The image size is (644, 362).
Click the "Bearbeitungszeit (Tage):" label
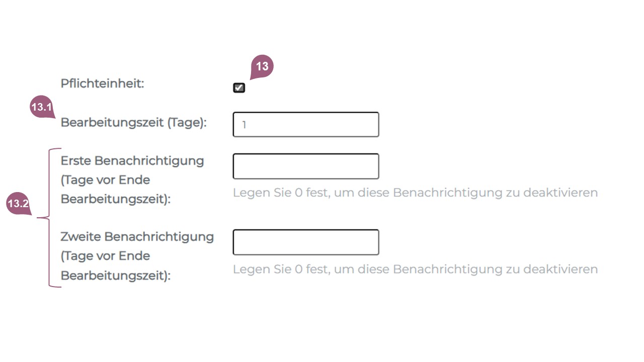point(133,123)
